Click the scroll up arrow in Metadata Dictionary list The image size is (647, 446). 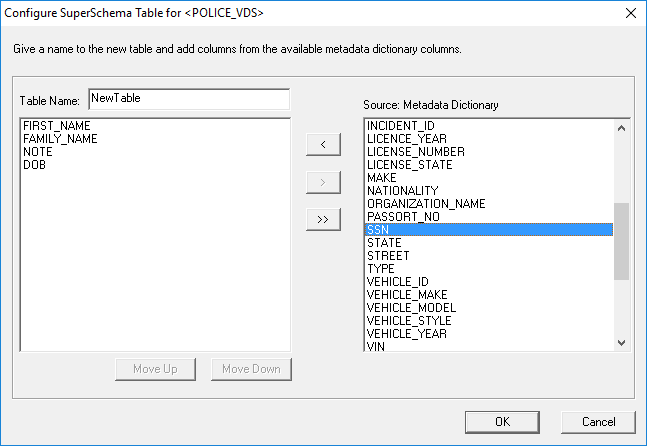click(x=621, y=128)
